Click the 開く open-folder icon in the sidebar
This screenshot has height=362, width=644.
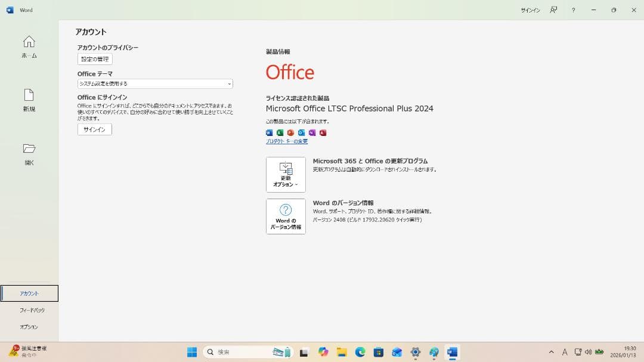tap(29, 148)
